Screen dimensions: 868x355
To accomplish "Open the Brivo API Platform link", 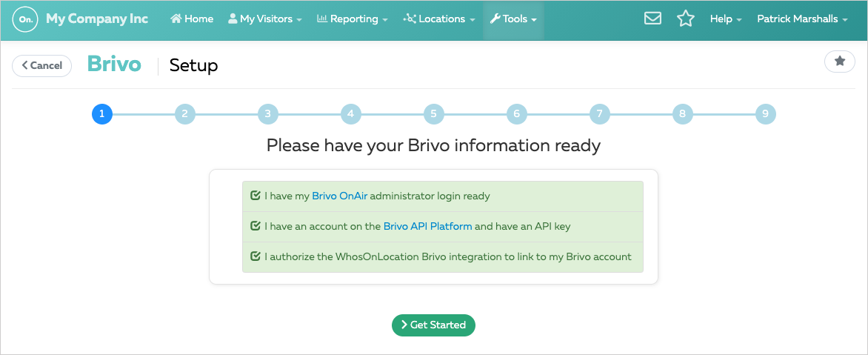I will 427,227.
